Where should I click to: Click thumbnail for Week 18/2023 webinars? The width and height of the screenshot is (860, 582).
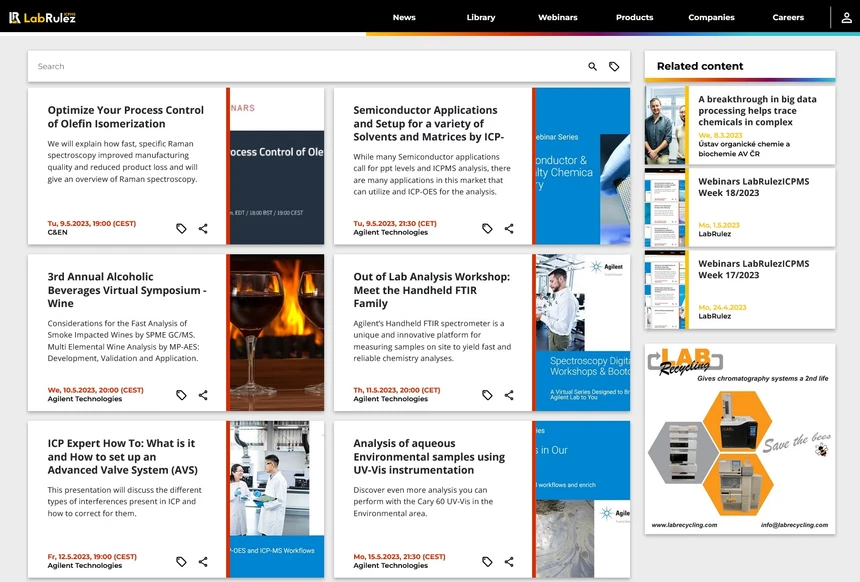(665, 207)
